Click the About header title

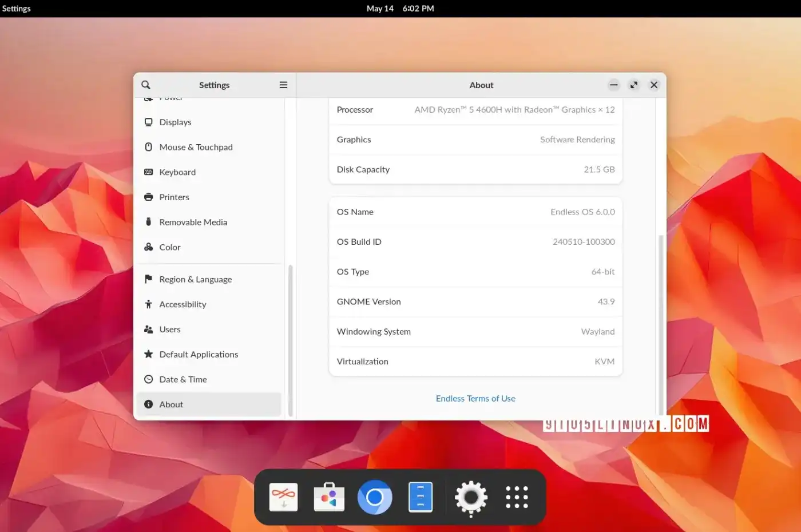[x=481, y=85]
